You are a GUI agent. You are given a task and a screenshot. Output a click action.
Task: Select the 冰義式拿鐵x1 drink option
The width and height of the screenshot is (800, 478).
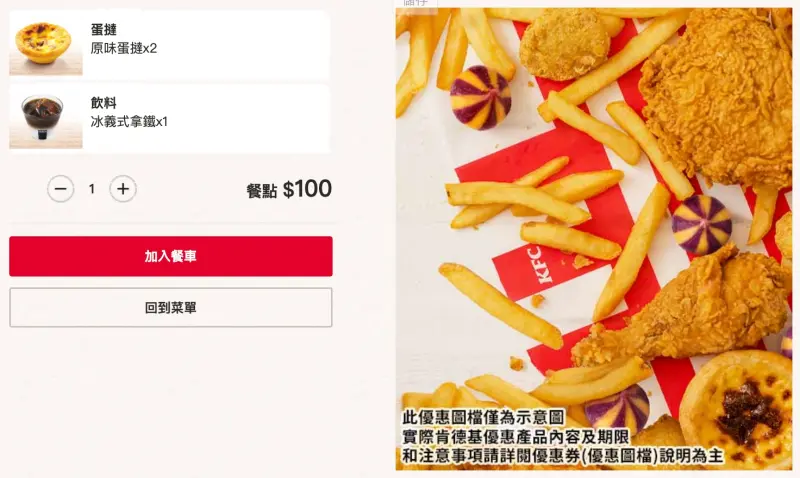(x=129, y=122)
